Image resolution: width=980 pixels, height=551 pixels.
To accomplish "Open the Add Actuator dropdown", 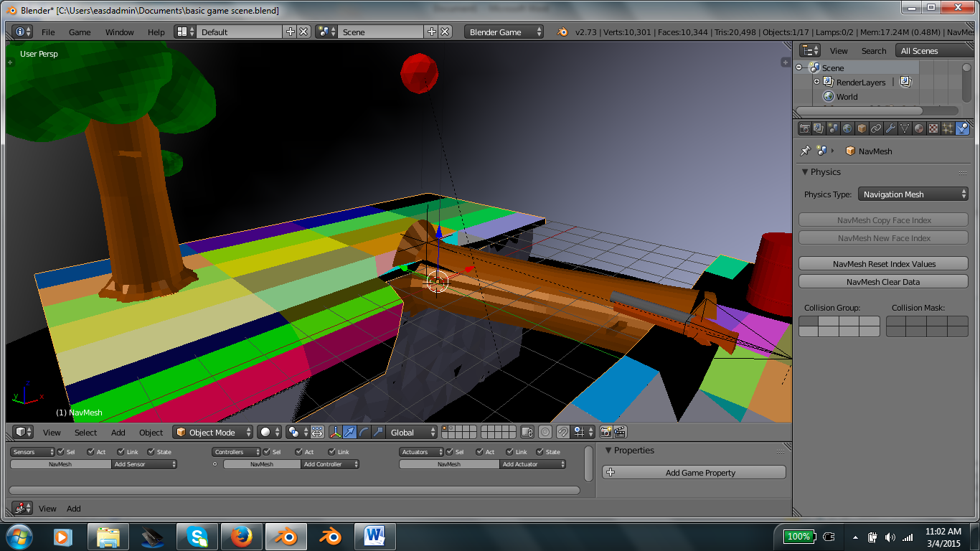I will (x=533, y=464).
